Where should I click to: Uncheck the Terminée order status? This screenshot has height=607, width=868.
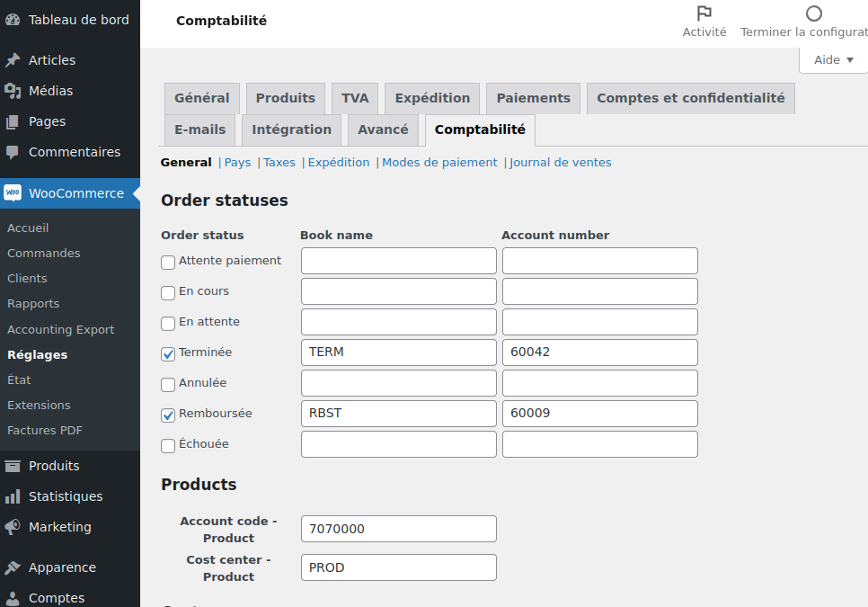168,354
